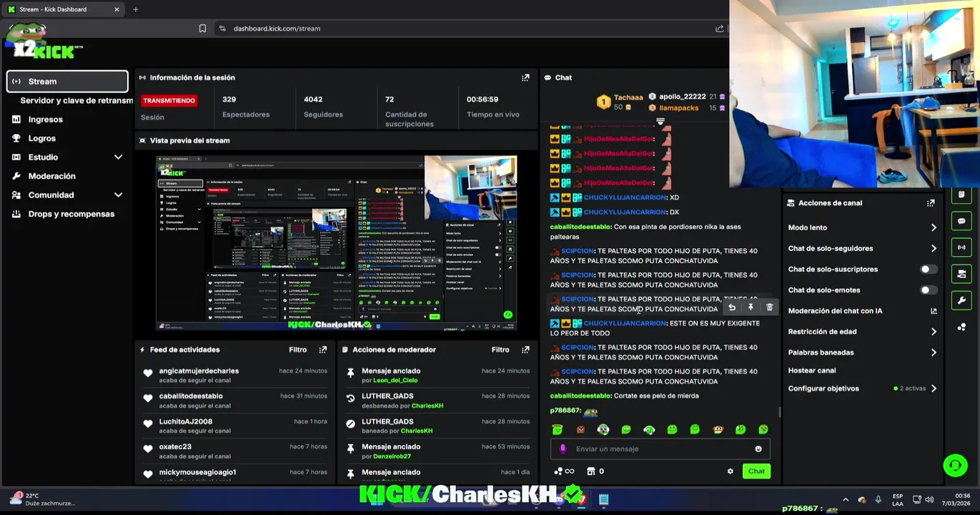Open Chat de solo-seguidores options chevron
The image size is (980, 515).
(x=934, y=248)
